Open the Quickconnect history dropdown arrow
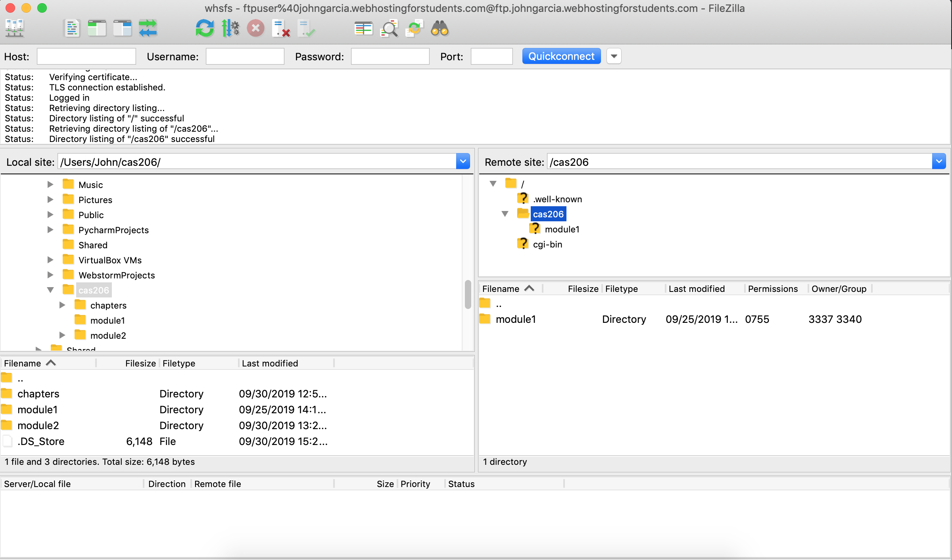Image resolution: width=952 pixels, height=560 pixels. click(x=614, y=56)
